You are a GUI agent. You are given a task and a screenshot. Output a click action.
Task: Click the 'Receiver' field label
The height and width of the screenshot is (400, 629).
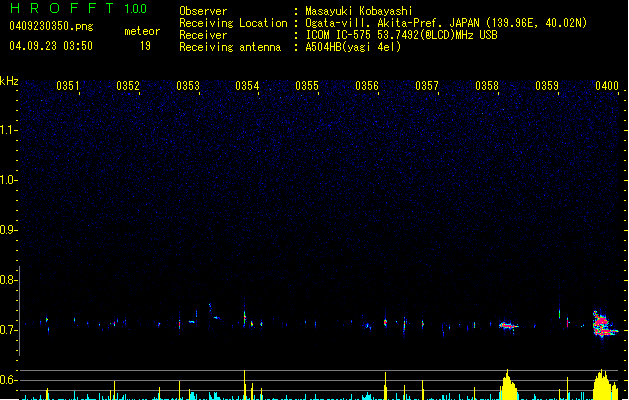click(203, 35)
